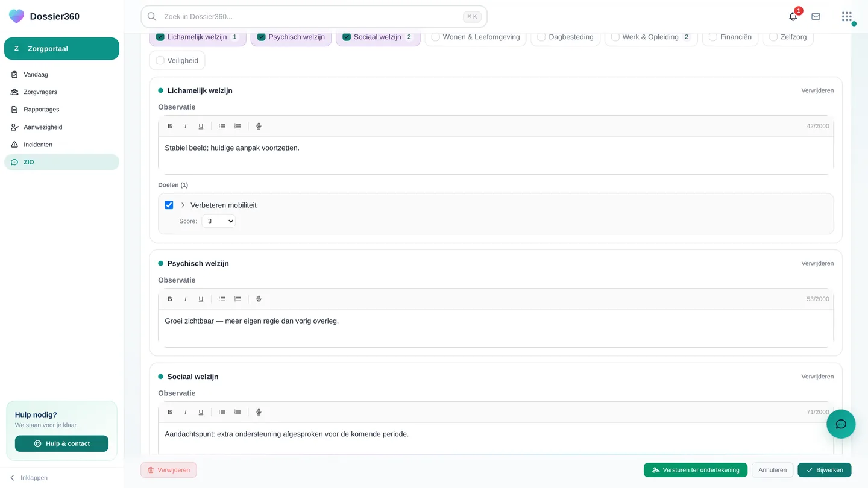The image size is (868, 488).
Task: Start dictation in Lichamelijk welzijn editor
Action: (x=259, y=126)
